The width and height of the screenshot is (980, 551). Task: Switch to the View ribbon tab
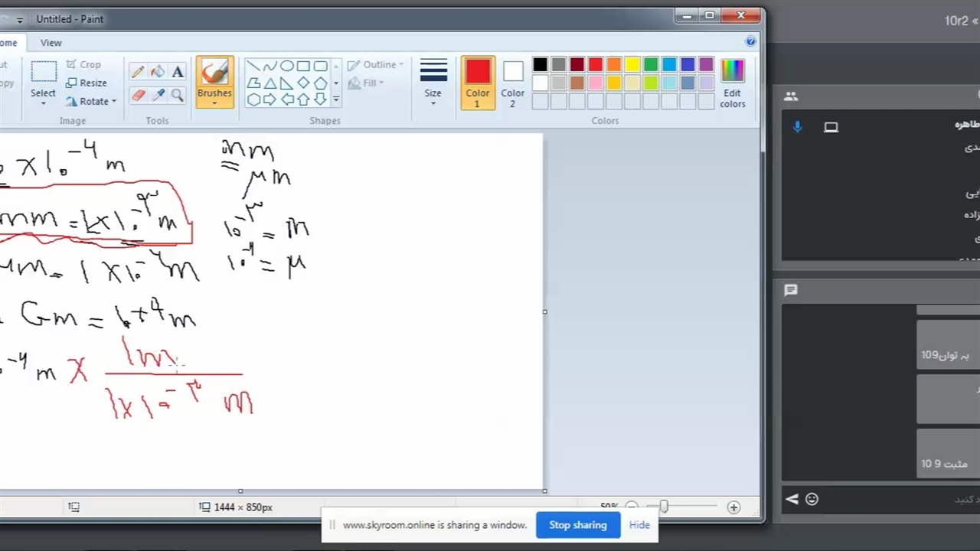click(51, 43)
